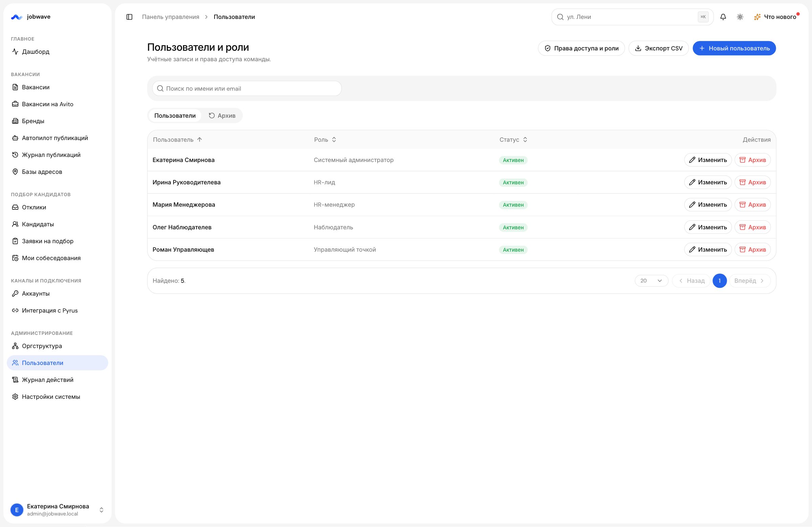Image resolution: width=812 pixels, height=527 pixels.
Task: Focus global search field "ул. Лени"
Action: pos(632,17)
